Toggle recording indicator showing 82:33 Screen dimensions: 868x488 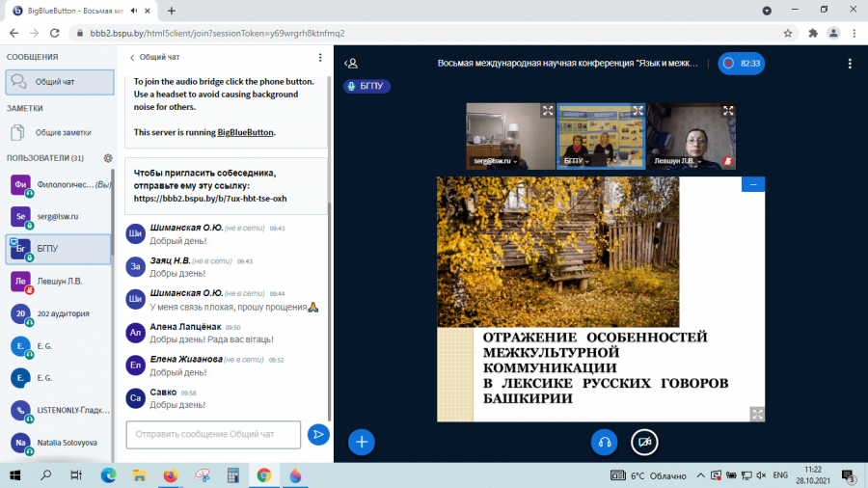click(x=742, y=64)
